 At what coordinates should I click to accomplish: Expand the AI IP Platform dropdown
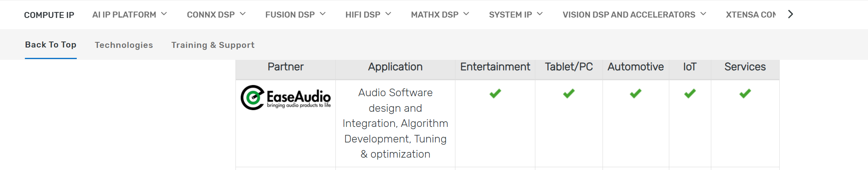(x=130, y=15)
